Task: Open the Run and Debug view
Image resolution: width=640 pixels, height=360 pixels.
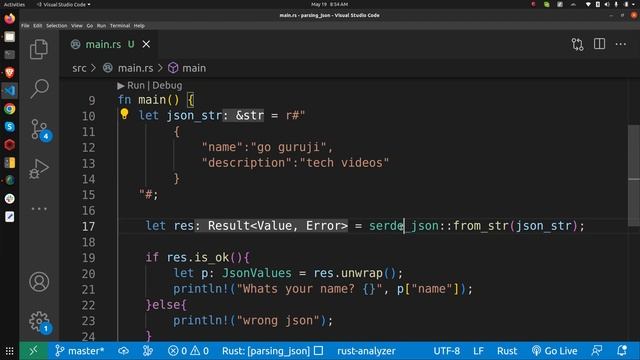Action: 39,169
